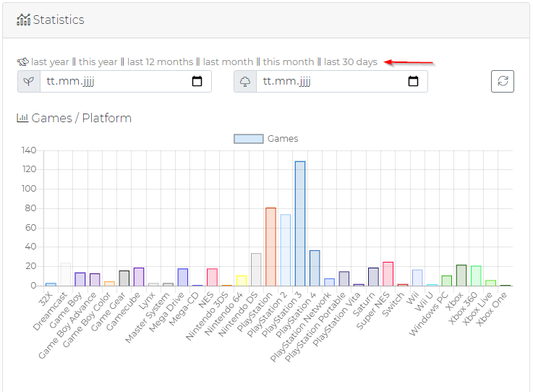Click the refresh statistics button

tap(503, 81)
